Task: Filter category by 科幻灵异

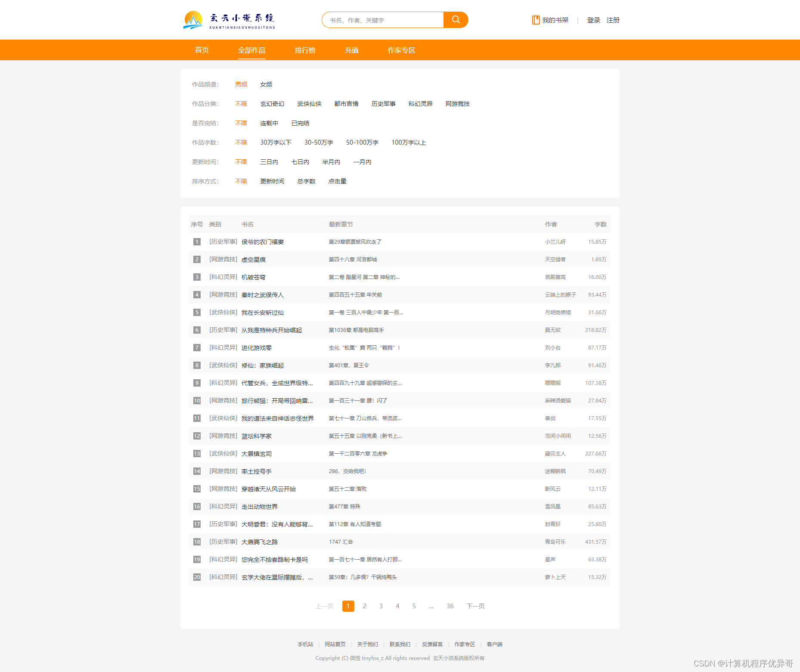Action: (x=420, y=104)
